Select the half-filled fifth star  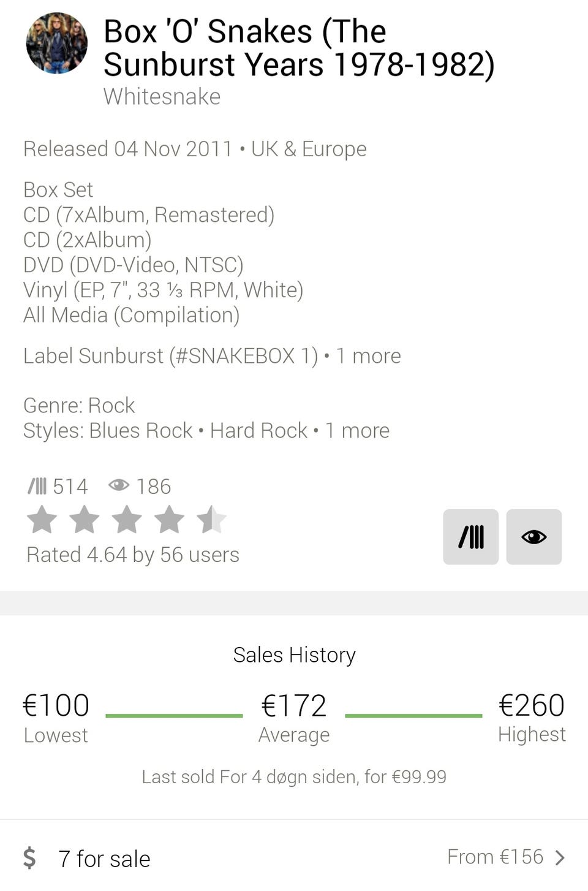[x=211, y=520]
